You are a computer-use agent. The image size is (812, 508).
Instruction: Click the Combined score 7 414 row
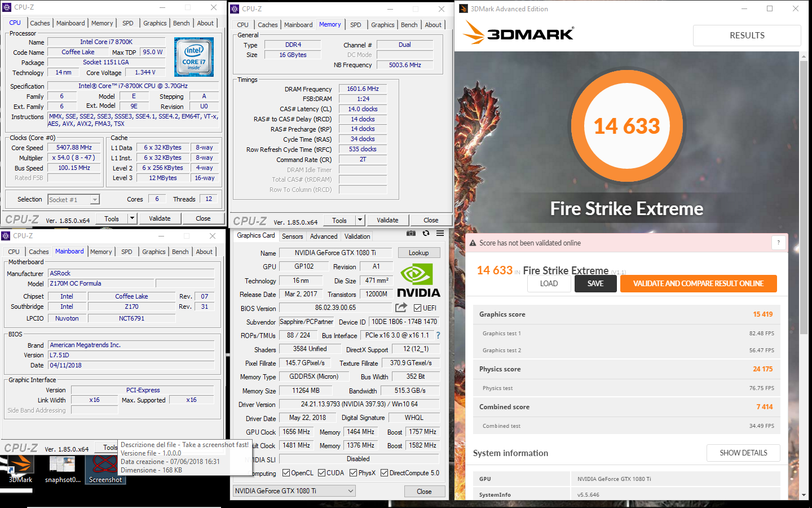coord(626,407)
